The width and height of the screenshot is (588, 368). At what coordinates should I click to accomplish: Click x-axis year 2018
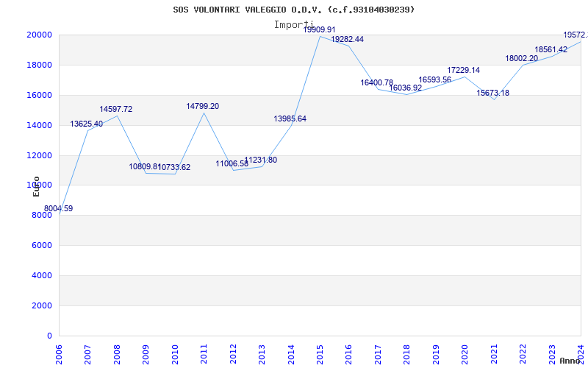coord(407,355)
